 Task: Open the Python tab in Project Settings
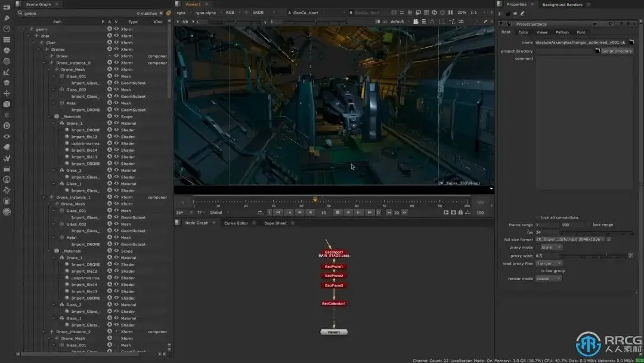point(562,32)
